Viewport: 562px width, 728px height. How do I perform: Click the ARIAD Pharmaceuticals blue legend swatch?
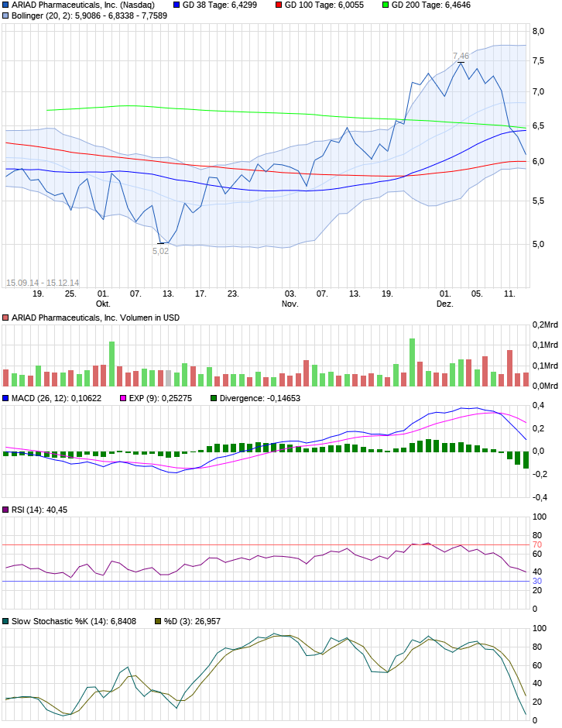[5, 5]
